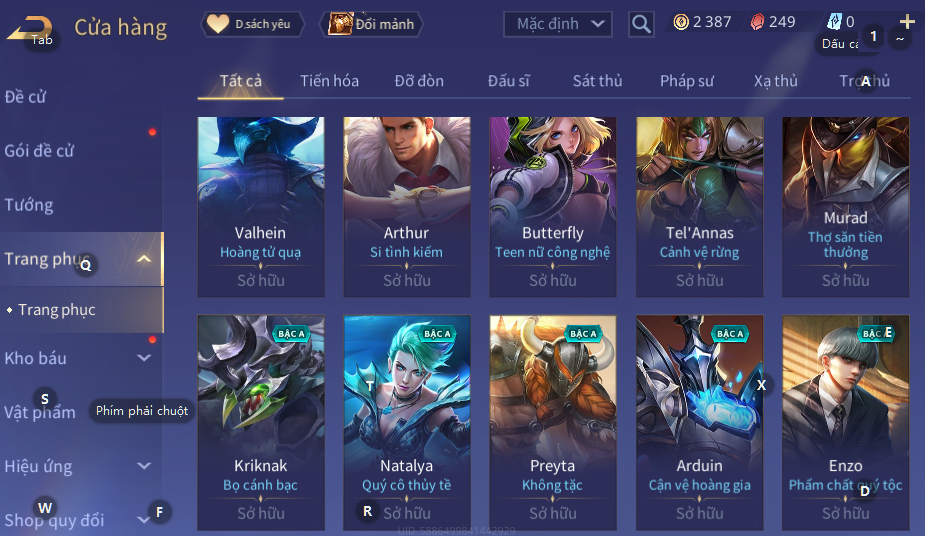Click the red ruby currency icon

[757, 22]
